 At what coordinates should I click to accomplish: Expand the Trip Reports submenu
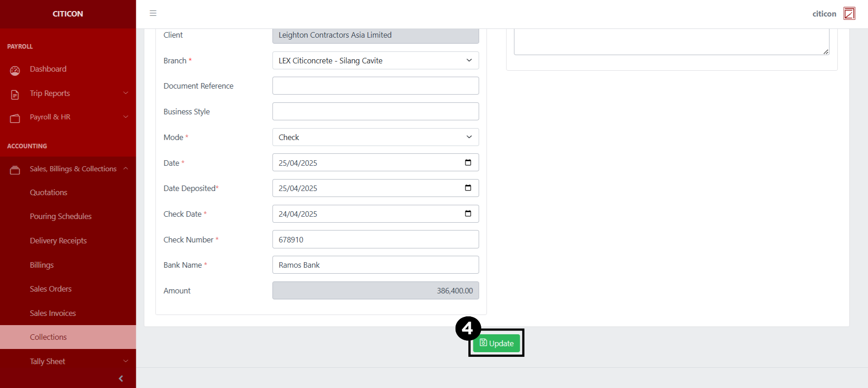point(125,93)
